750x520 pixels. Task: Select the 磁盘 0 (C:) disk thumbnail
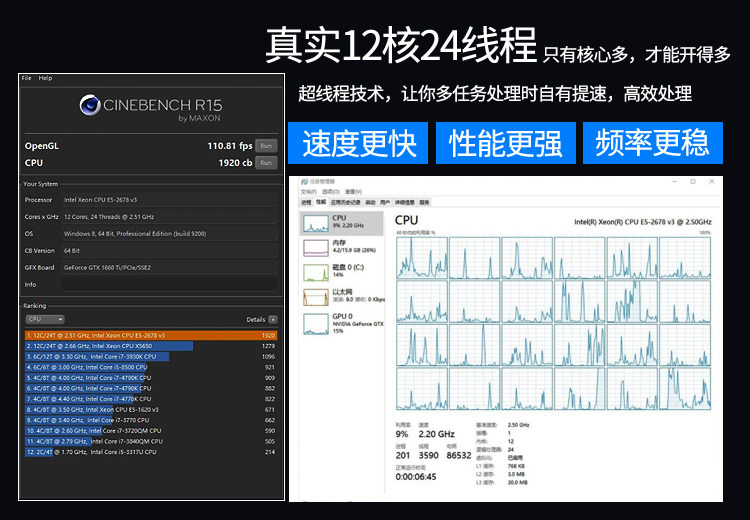316,273
